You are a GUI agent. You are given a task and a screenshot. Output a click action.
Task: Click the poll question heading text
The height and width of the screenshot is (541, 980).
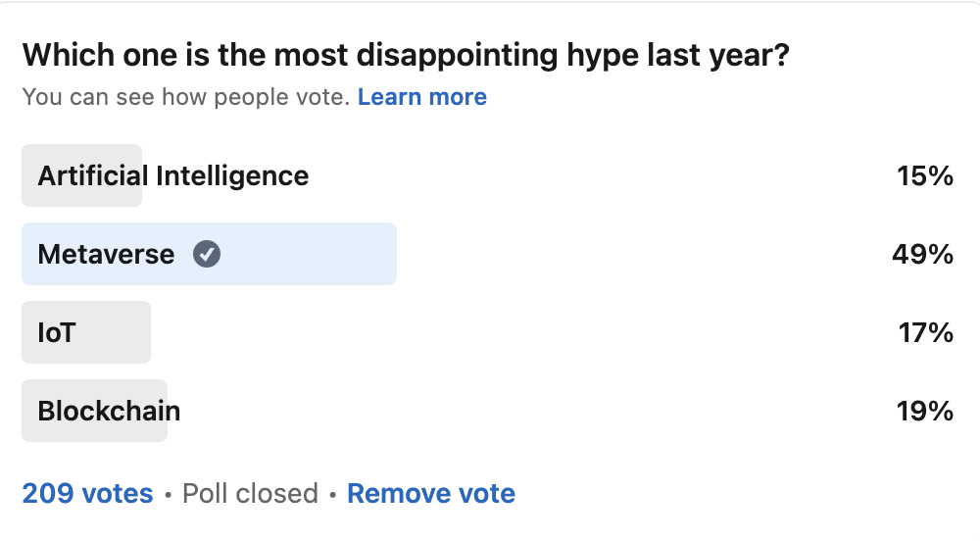pos(406,56)
